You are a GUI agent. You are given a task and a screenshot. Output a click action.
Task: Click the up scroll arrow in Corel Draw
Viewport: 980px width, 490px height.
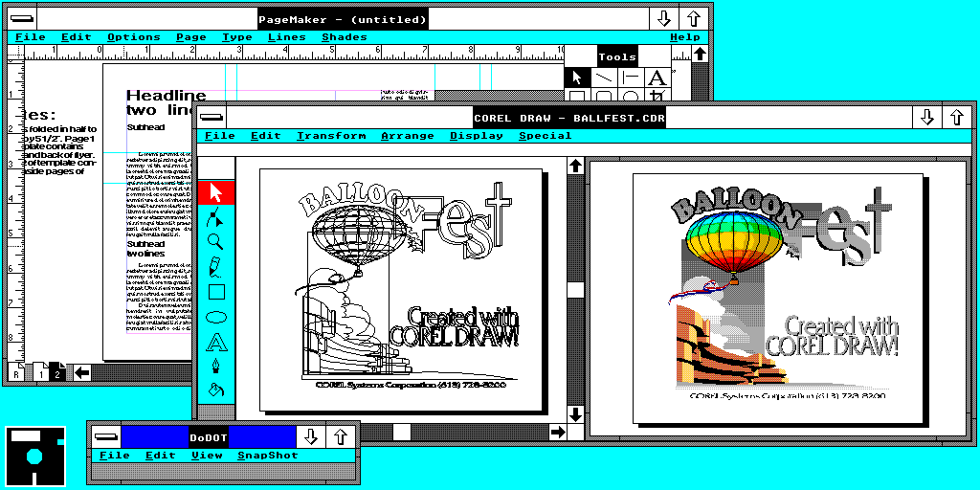(575, 166)
